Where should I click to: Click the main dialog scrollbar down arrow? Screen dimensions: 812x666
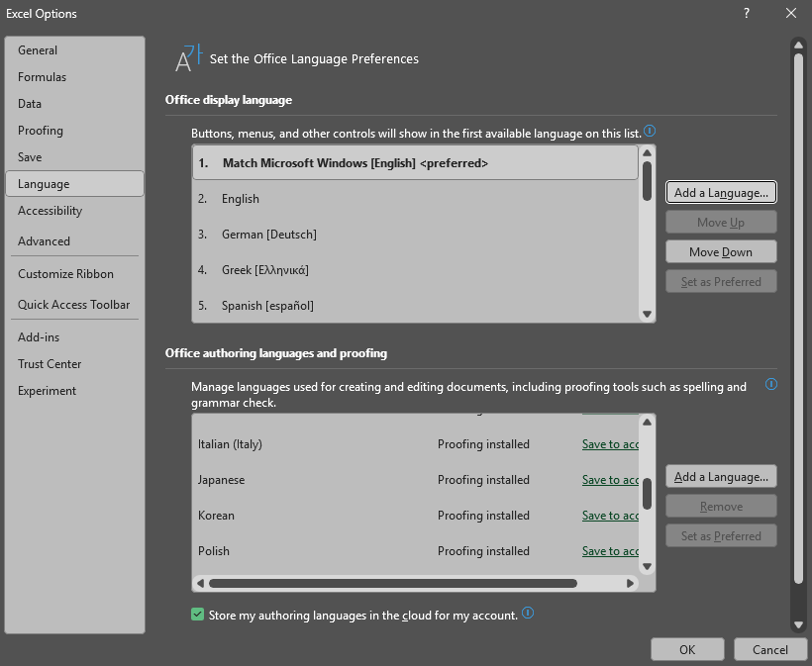(798, 624)
